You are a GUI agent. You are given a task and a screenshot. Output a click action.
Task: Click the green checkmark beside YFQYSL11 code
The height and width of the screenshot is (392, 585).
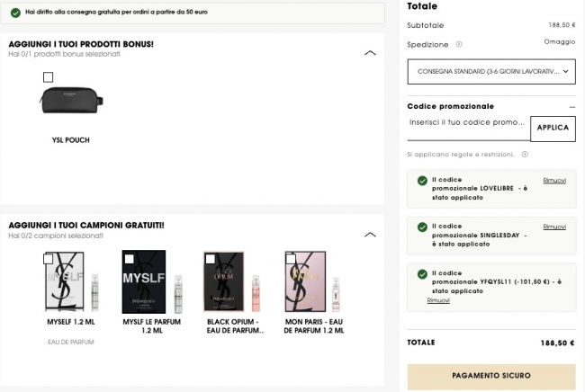pyautogui.click(x=422, y=272)
